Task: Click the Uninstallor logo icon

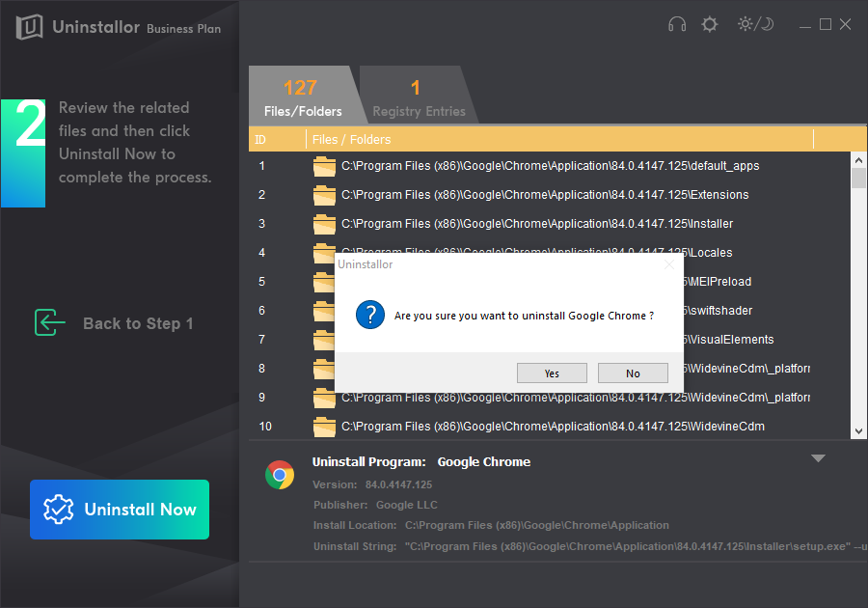Action: tap(29, 27)
